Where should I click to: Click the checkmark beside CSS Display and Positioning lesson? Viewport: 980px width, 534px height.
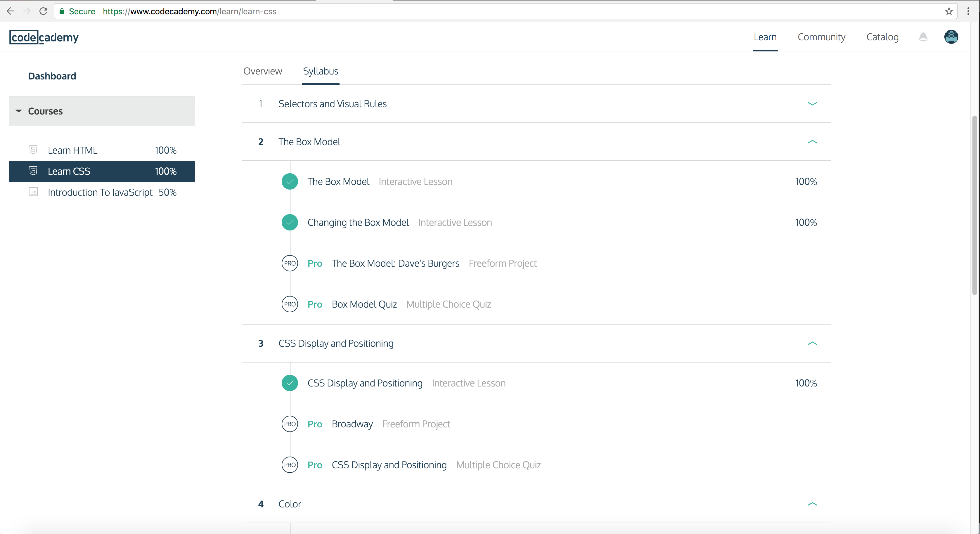point(290,383)
